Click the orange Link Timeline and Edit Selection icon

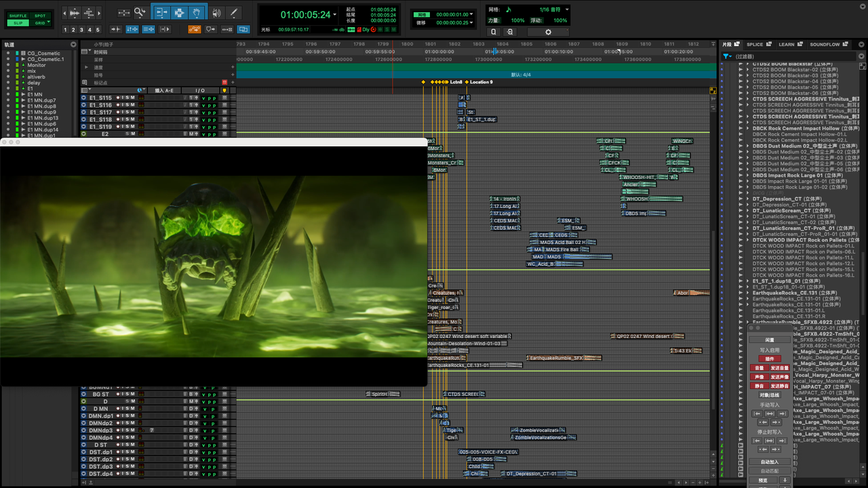[195, 29]
